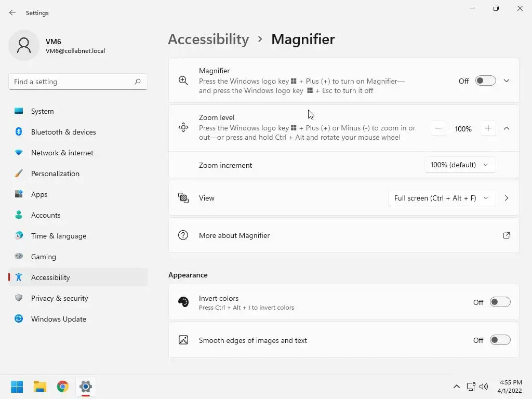Go back using the back arrow button
The width and height of the screenshot is (532, 399).
(12, 13)
